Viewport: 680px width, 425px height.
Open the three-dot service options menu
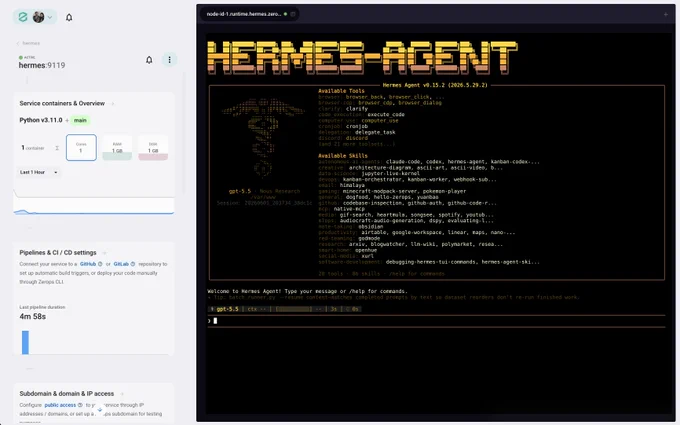[170, 60]
